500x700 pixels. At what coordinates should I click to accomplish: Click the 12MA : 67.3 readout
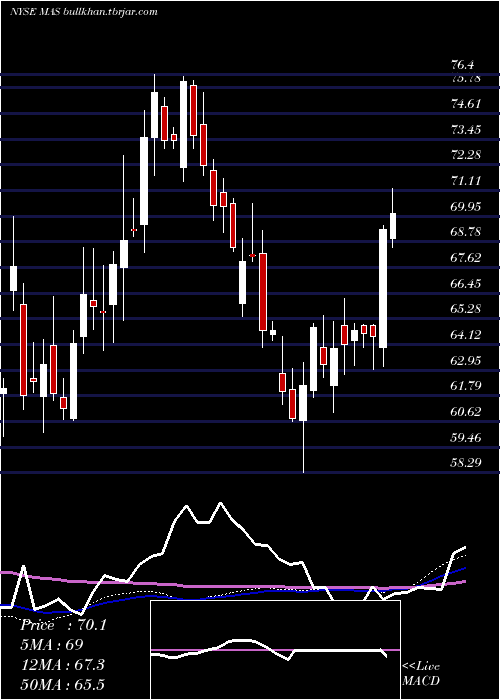point(62,664)
